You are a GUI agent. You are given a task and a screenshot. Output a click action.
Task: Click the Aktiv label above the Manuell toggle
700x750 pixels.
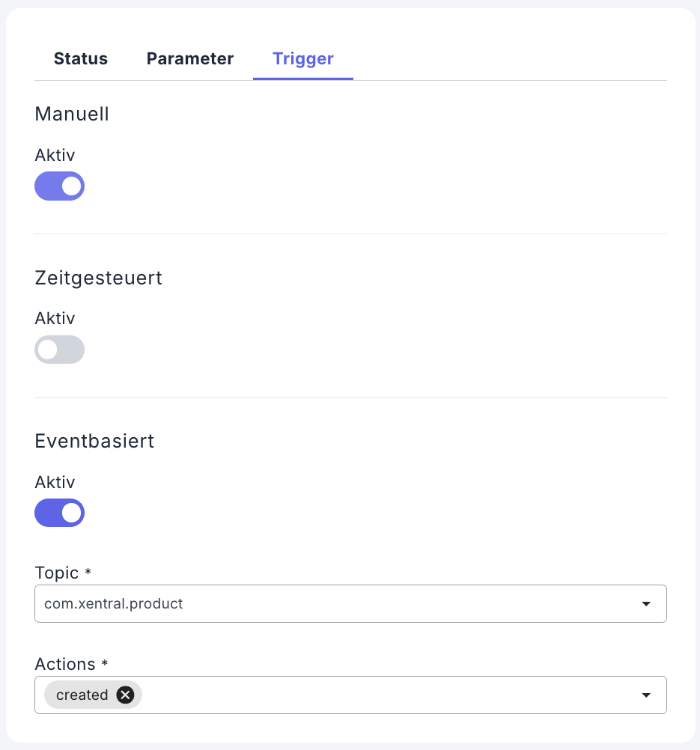point(55,155)
